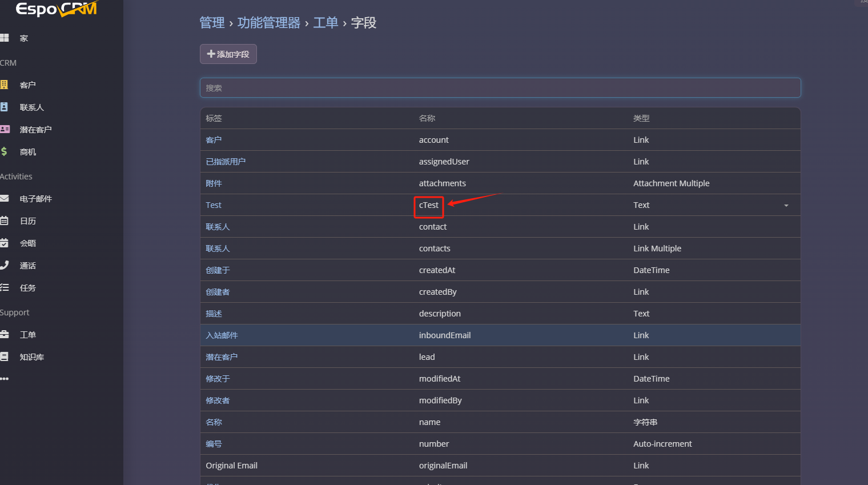Image resolution: width=868 pixels, height=485 pixels.
Task: Open the 日历 calendar icon
Action: [4, 221]
